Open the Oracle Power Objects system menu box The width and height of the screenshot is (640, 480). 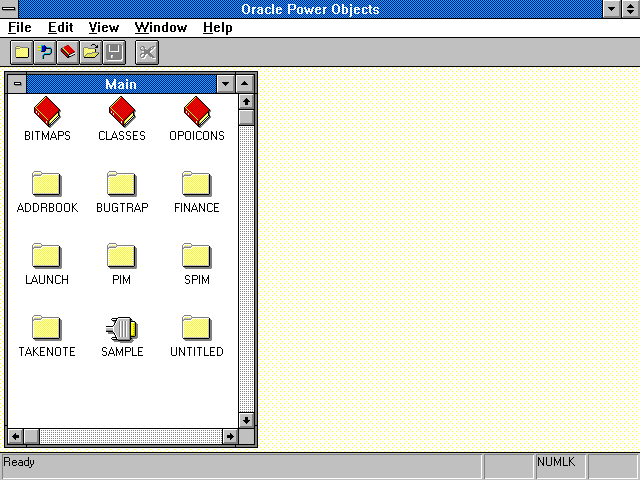[10, 9]
